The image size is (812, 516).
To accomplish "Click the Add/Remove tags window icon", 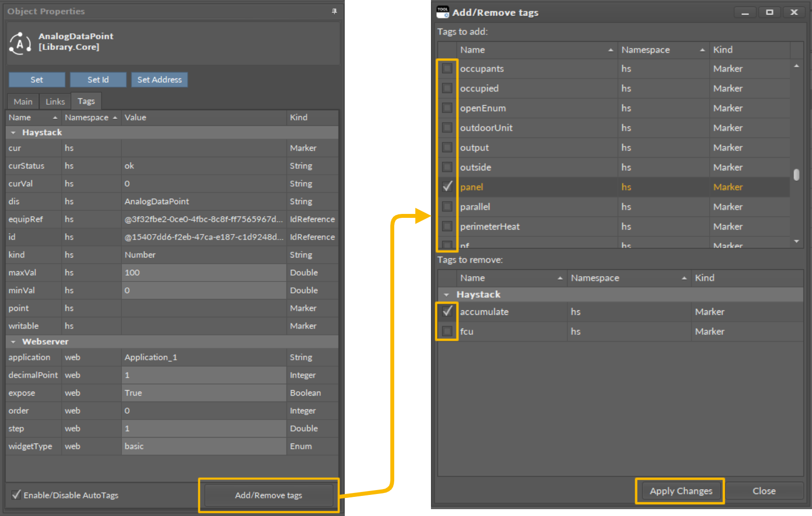I will (443, 12).
